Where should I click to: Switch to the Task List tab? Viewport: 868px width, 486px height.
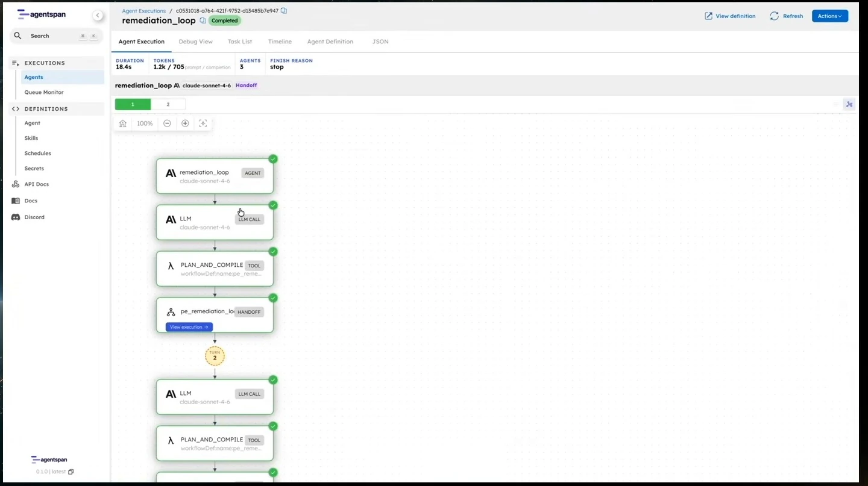pyautogui.click(x=240, y=42)
